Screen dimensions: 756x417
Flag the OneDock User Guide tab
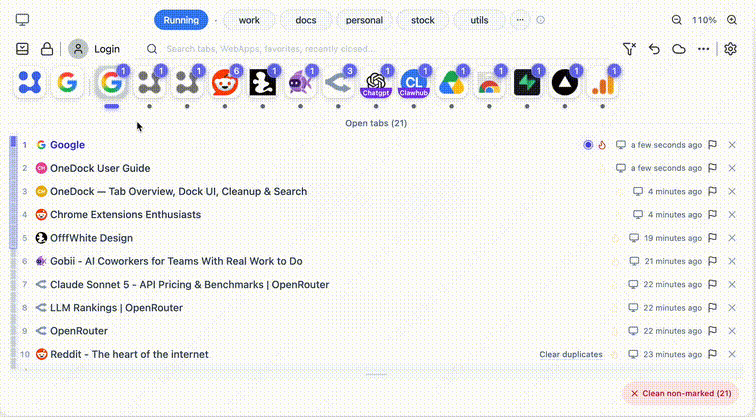712,168
